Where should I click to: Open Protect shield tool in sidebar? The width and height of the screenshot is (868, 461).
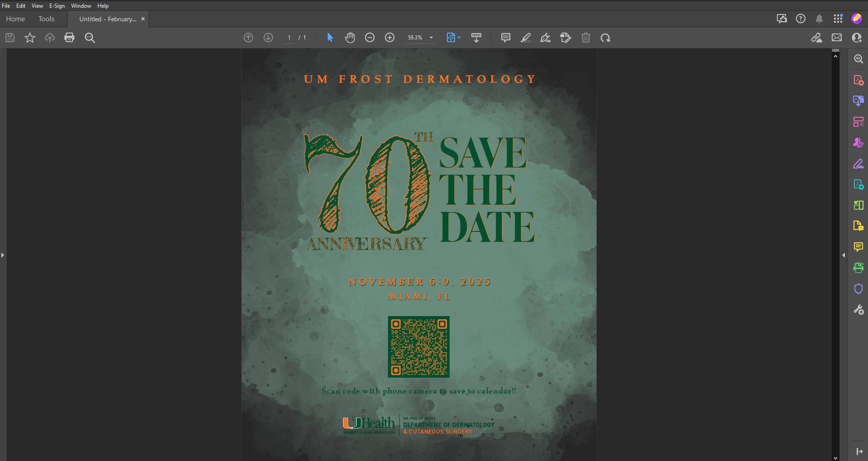858,289
